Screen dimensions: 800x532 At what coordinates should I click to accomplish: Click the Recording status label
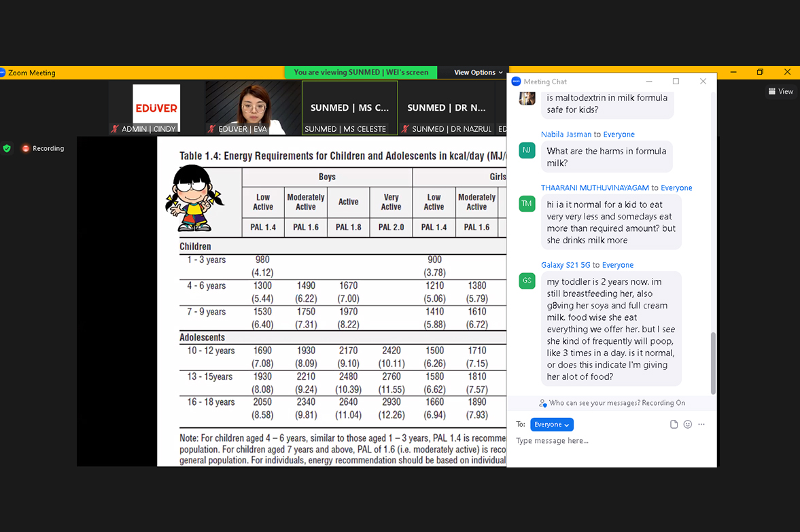pos(48,148)
